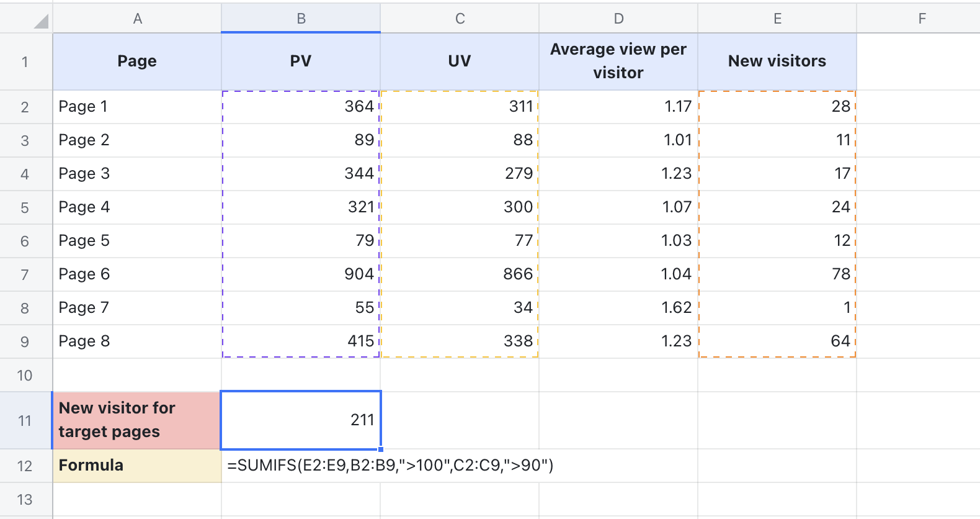This screenshot has width=980, height=519.
Task: Click the red New visitor for target pages cell
Action: pyautogui.click(x=137, y=420)
